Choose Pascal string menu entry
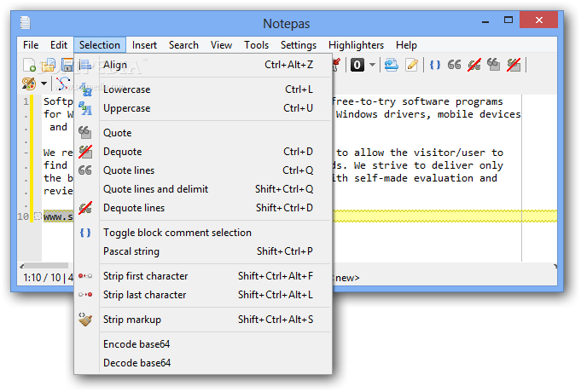Image resolution: width=581 pixels, height=392 pixels. (x=203, y=251)
